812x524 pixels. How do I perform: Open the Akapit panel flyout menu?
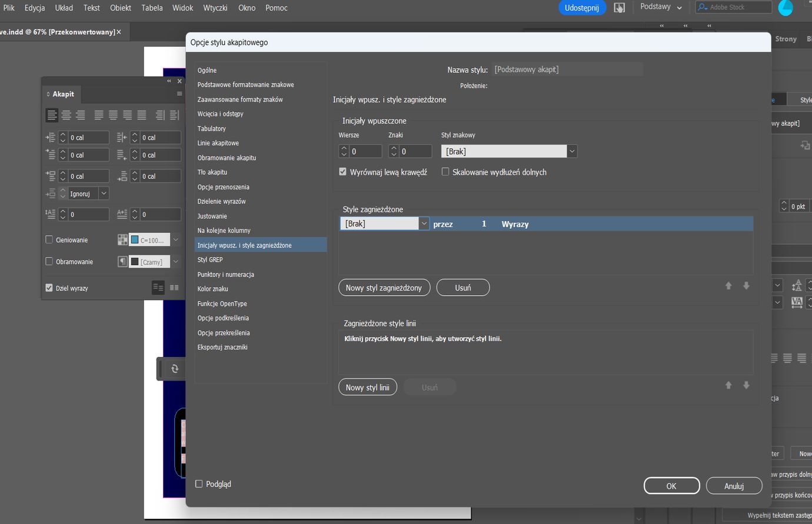tap(179, 94)
